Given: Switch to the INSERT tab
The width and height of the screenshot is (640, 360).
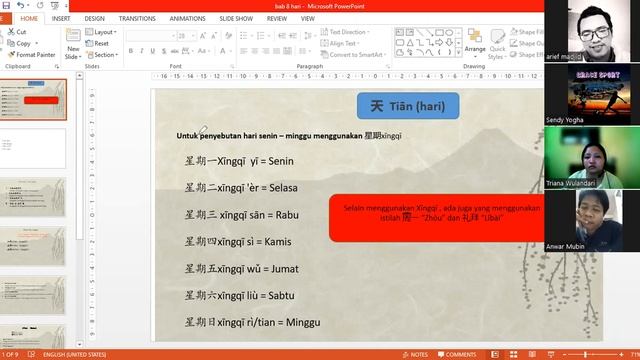Looking at the screenshot, I should (61, 19).
